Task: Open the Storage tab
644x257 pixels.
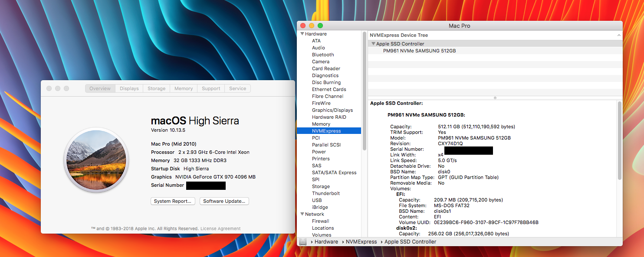Action: coord(156,88)
